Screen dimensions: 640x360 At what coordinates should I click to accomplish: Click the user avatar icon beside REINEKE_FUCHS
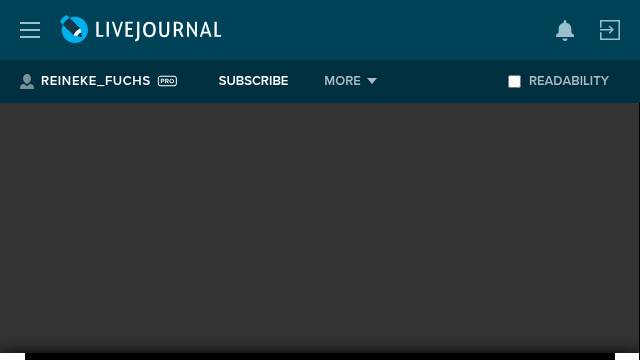[x=27, y=81]
